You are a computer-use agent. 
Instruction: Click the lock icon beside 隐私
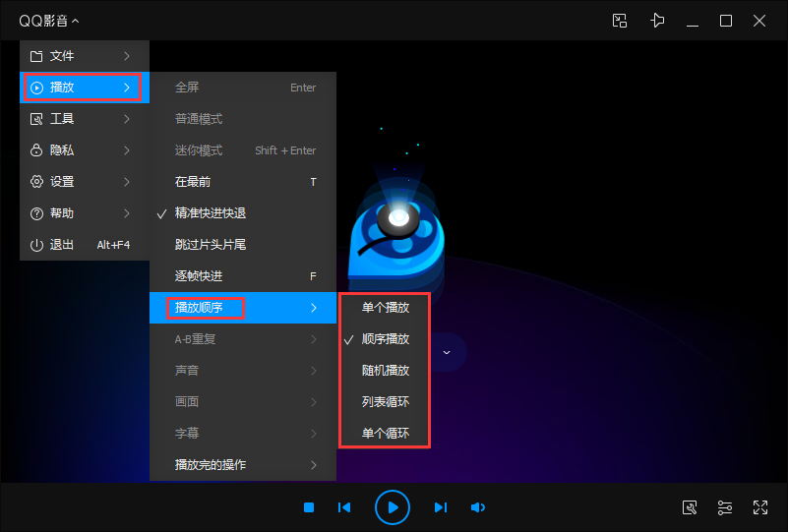(36, 150)
